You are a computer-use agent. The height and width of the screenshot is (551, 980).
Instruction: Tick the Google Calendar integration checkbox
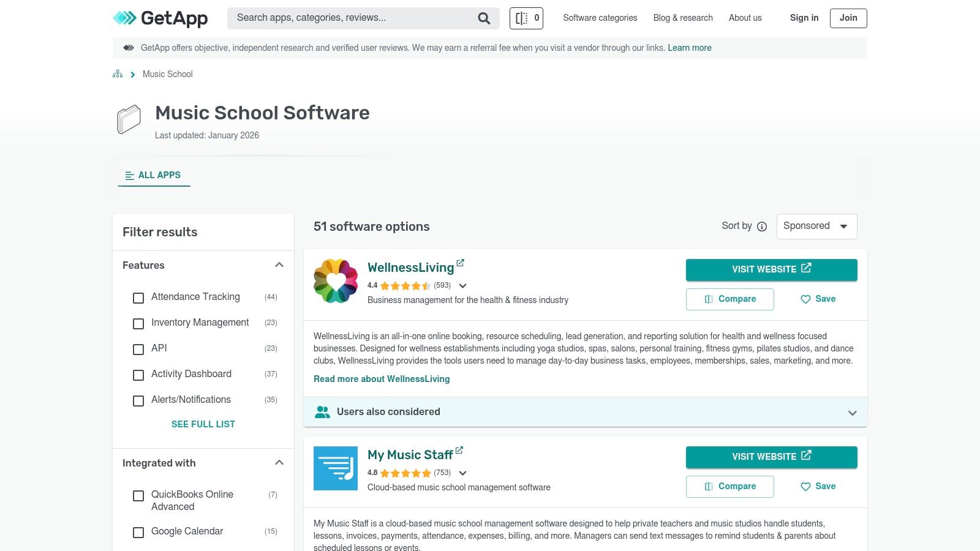(x=138, y=532)
